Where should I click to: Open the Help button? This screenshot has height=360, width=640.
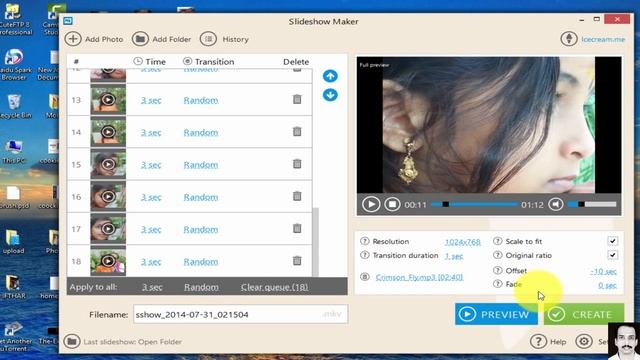point(548,341)
